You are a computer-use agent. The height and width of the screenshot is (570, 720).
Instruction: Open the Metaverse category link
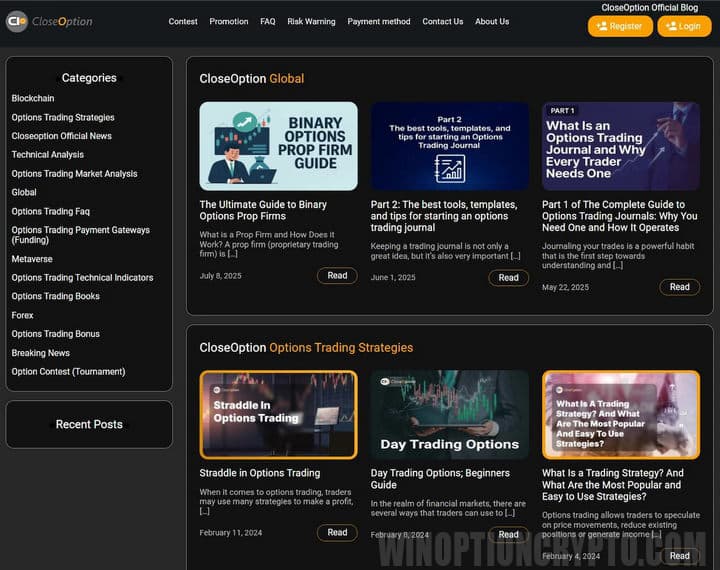pos(32,259)
